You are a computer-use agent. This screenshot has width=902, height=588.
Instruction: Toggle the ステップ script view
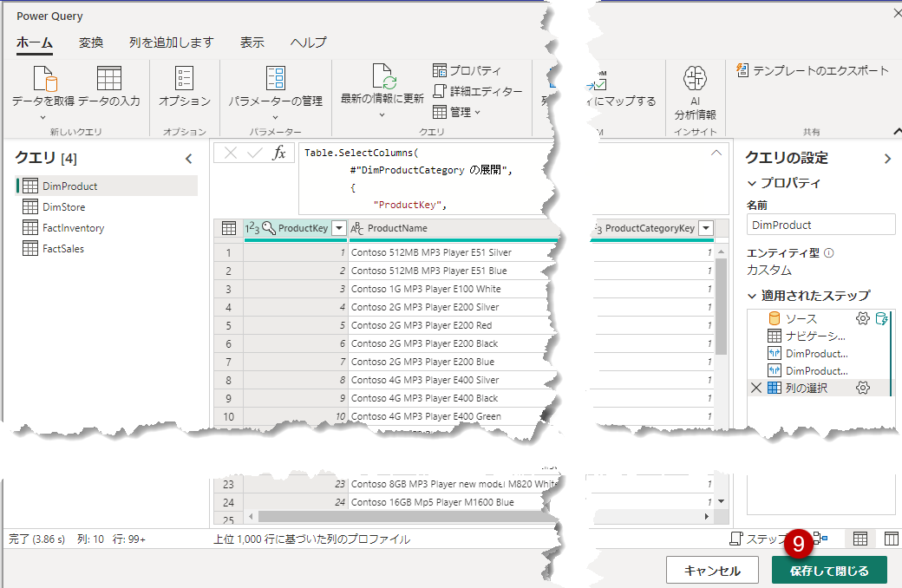[x=757, y=539]
